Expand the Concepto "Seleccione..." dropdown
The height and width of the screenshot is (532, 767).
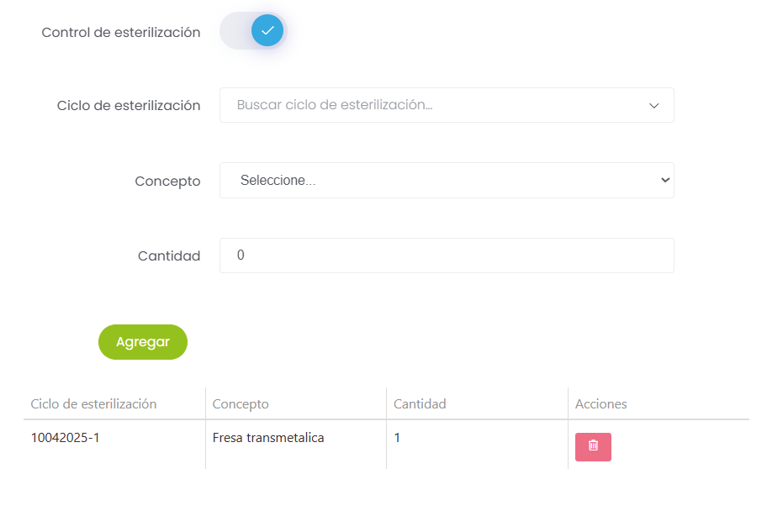[x=446, y=180]
